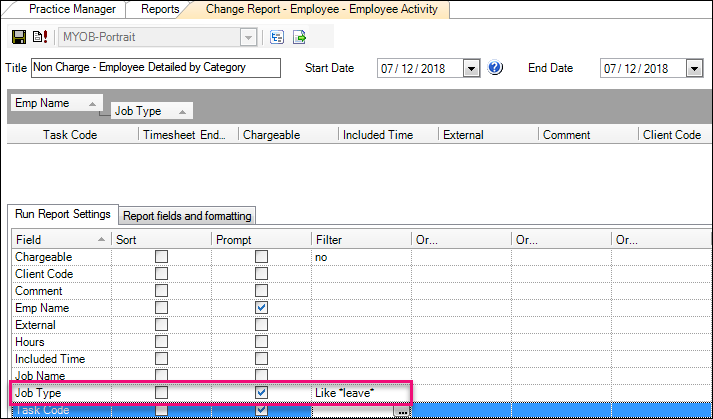Expand the End Date calendar dropdown
Viewport: 713px width, 419px height.
pyautogui.click(x=694, y=69)
